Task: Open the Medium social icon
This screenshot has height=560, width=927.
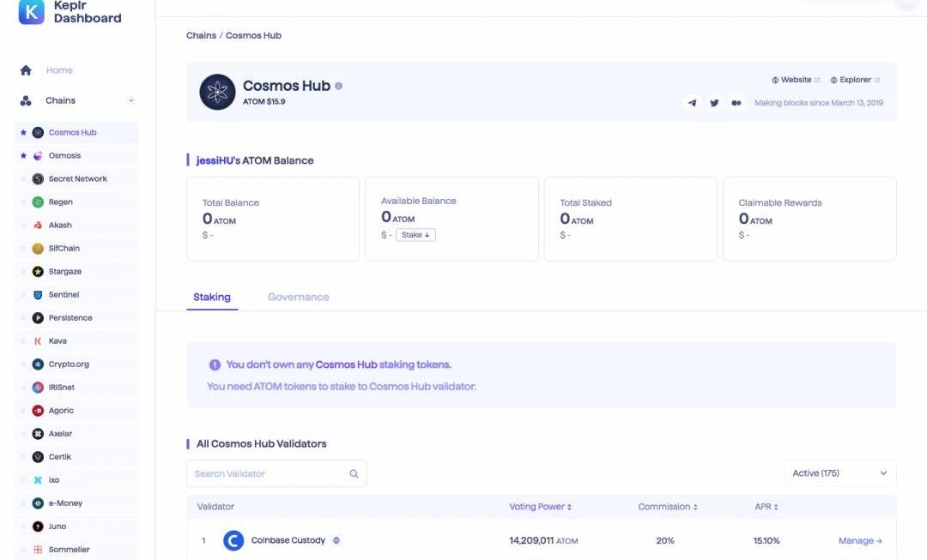Action: click(736, 103)
